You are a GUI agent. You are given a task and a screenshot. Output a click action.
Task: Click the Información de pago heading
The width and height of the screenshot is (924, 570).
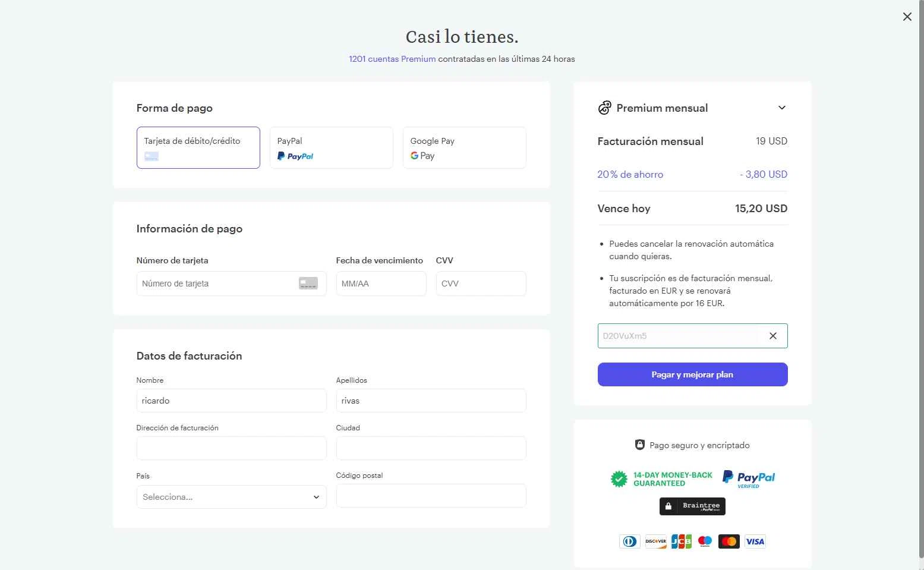point(190,229)
